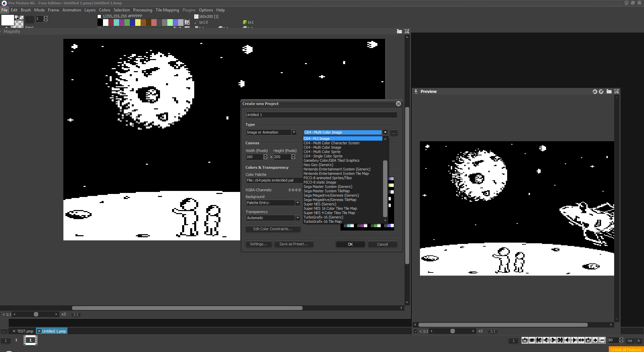Image resolution: width=644 pixels, height=352 pixels.
Task: Open the Tile Mapping menu
Action: pos(167,10)
